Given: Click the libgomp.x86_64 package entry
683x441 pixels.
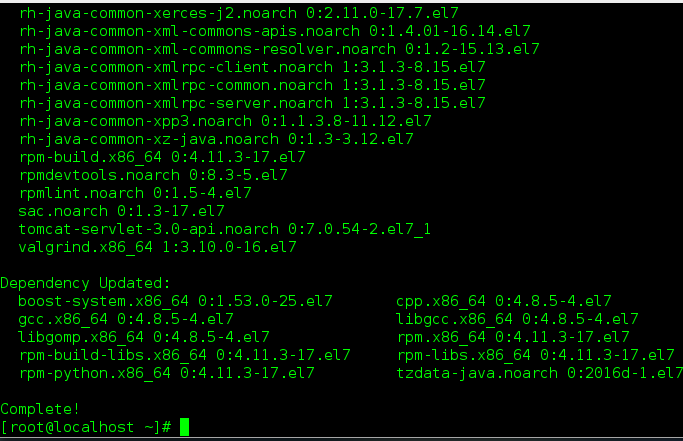Looking at the screenshot, I should 144,337.
